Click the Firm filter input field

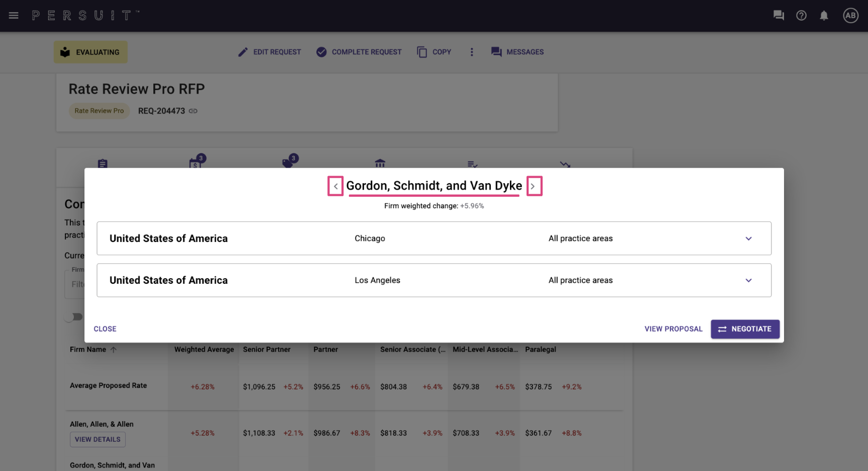tap(75, 284)
